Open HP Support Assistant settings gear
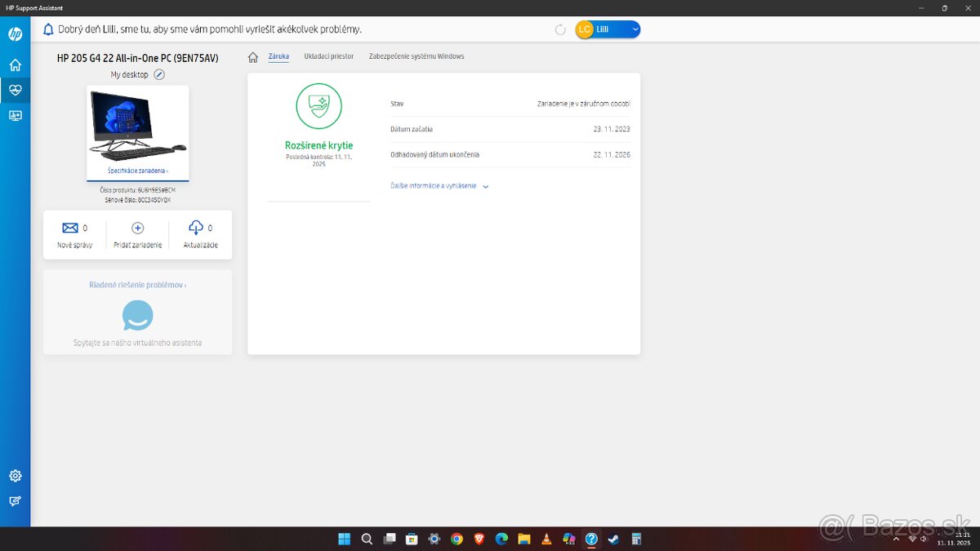The width and height of the screenshot is (980, 551). click(x=15, y=475)
